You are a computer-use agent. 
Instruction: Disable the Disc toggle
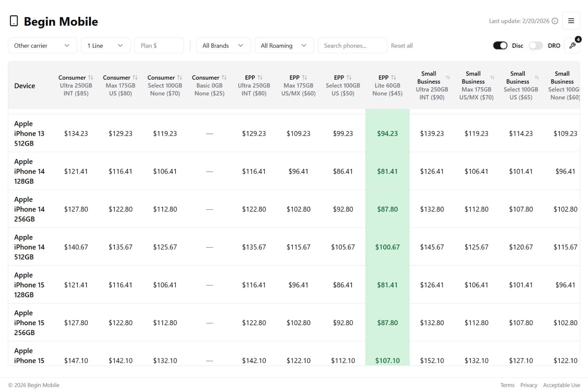(x=500, y=45)
